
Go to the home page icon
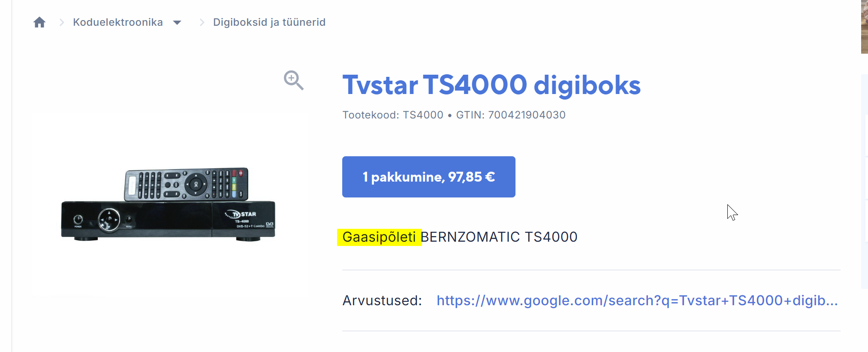(x=39, y=22)
